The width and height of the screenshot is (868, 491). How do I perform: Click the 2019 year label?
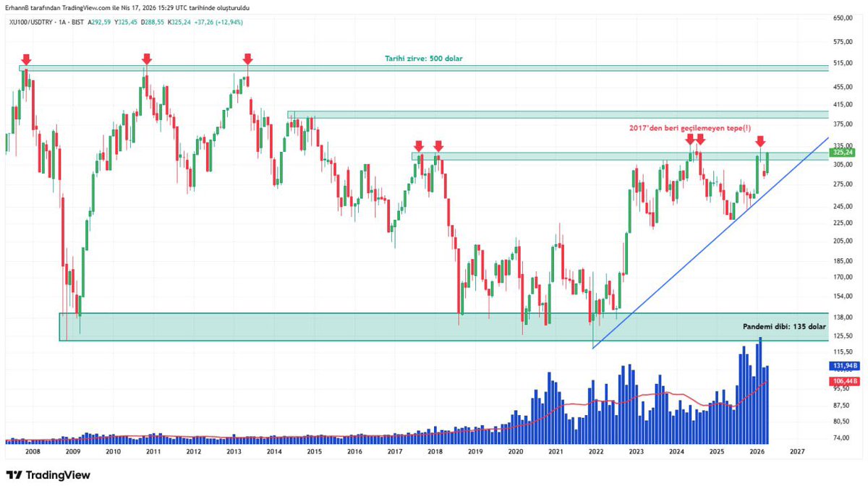(475, 451)
